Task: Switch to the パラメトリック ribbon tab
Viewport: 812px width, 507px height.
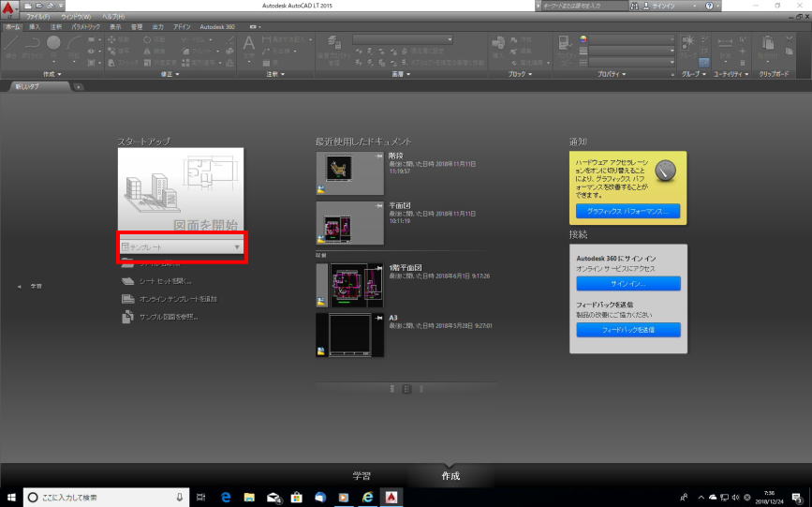Action: [x=86, y=26]
